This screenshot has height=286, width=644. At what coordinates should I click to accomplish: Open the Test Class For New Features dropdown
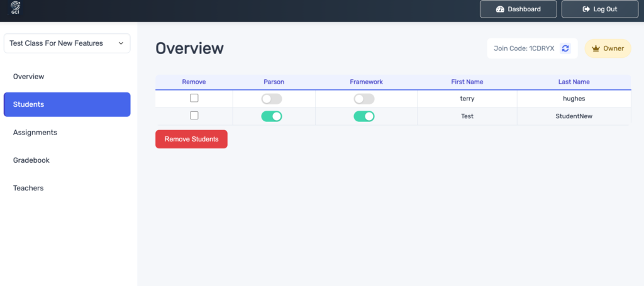tap(67, 43)
